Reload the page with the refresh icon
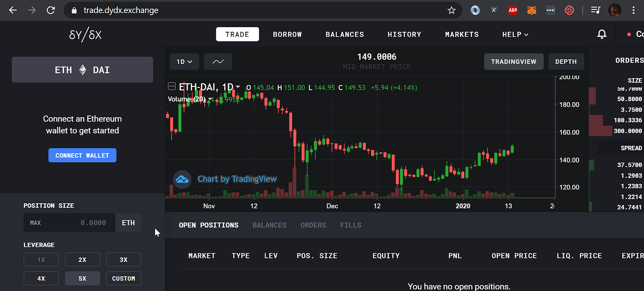Image resolution: width=644 pixels, height=291 pixels. coord(51,10)
